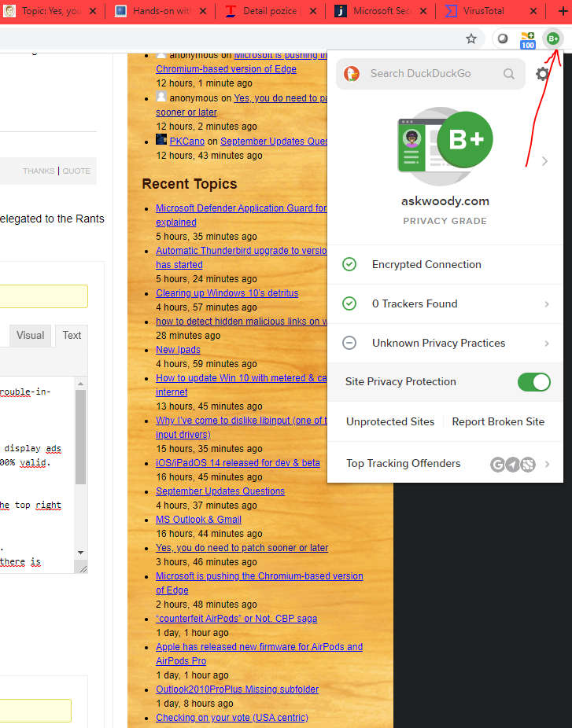The image size is (572, 728).
Task: Click the DuckDuckGo B+ extension icon in toolbar
Action: pyautogui.click(x=553, y=39)
